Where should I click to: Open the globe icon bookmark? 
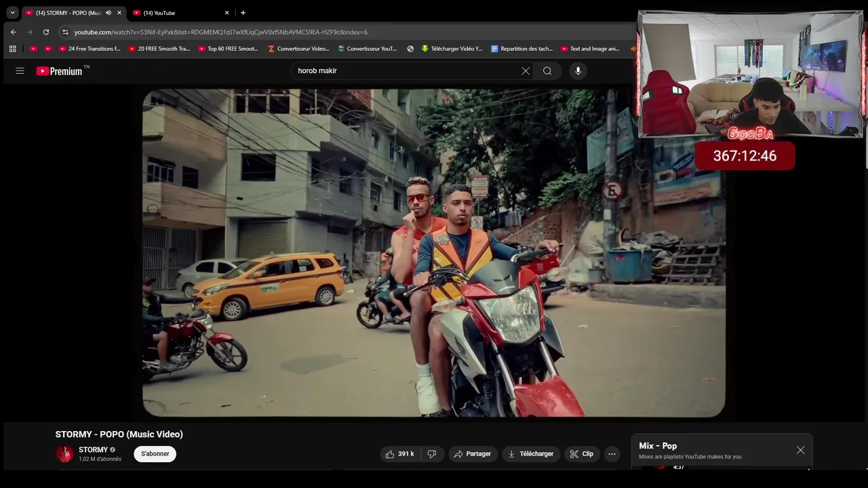point(410,49)
